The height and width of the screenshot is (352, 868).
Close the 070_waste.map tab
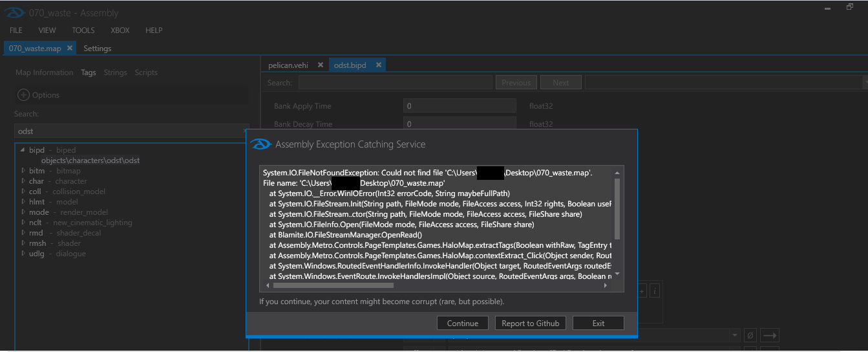coord(70,48)
